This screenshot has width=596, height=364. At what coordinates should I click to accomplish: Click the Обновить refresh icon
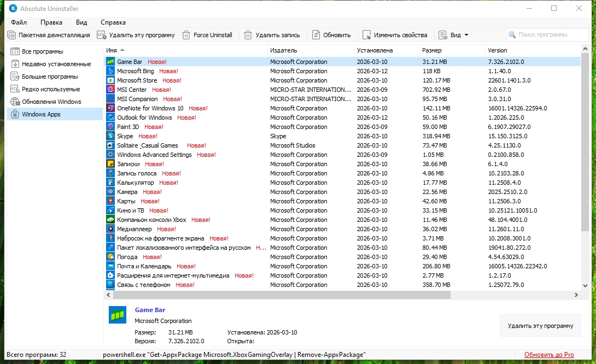[316, 35]
